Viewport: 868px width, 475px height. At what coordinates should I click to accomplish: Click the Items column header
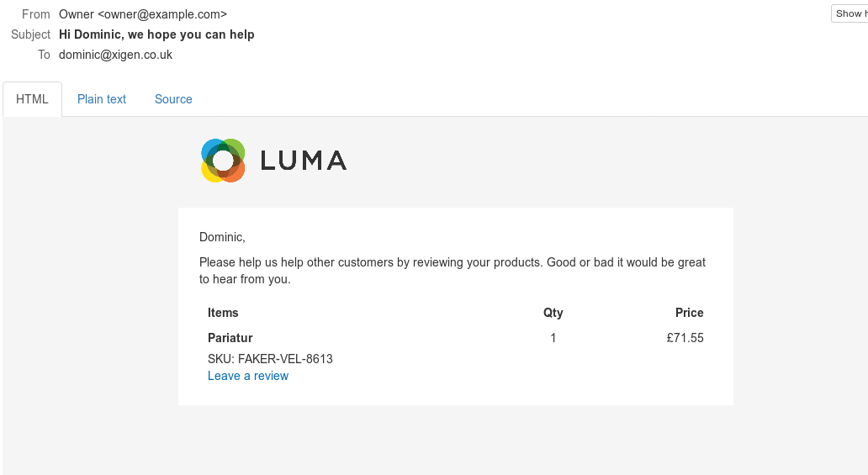(223, 313)
